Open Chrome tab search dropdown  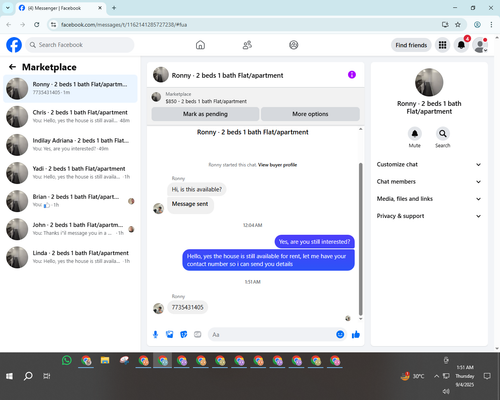point(8,8)
